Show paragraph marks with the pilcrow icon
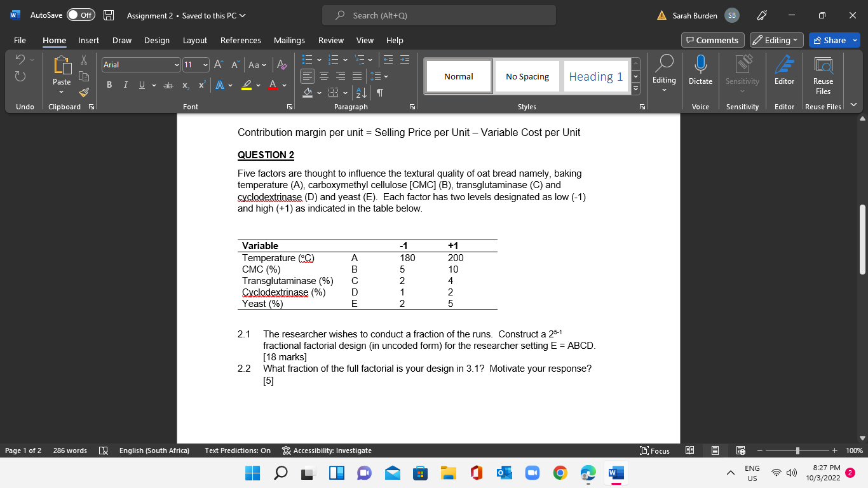This screenshot has width=868, height=488. pyautogui.click(x=379, y=92)
